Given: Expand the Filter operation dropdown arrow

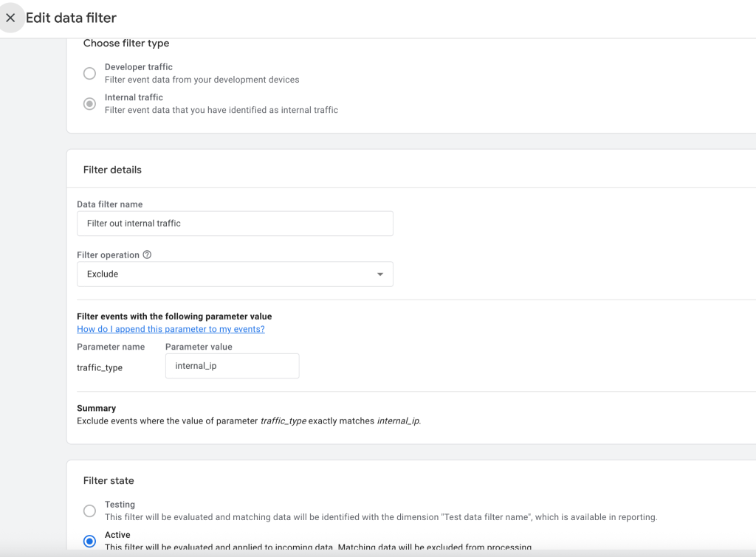Looking at the screenshot, I should pyautogui.click(x=380, y=274).
